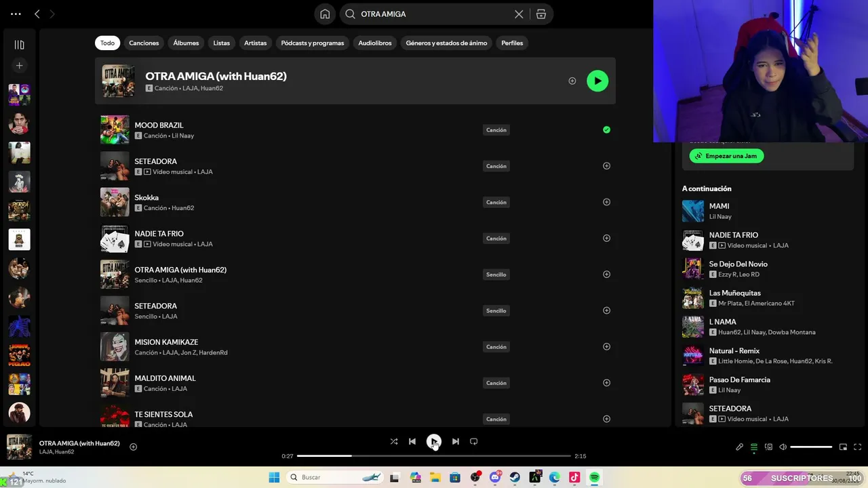
Task: Seek in the song progress bar
Action: tap(434, 456)
